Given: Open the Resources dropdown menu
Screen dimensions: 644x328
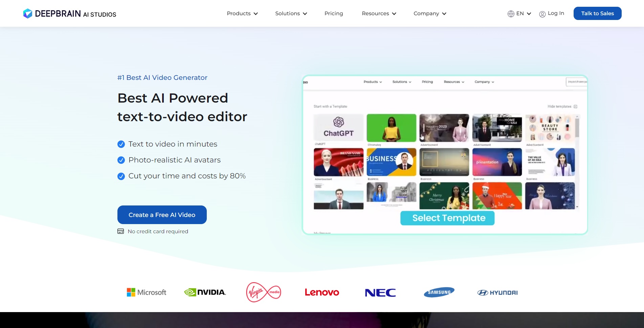Looking at the screenshot, I should 379,14.
